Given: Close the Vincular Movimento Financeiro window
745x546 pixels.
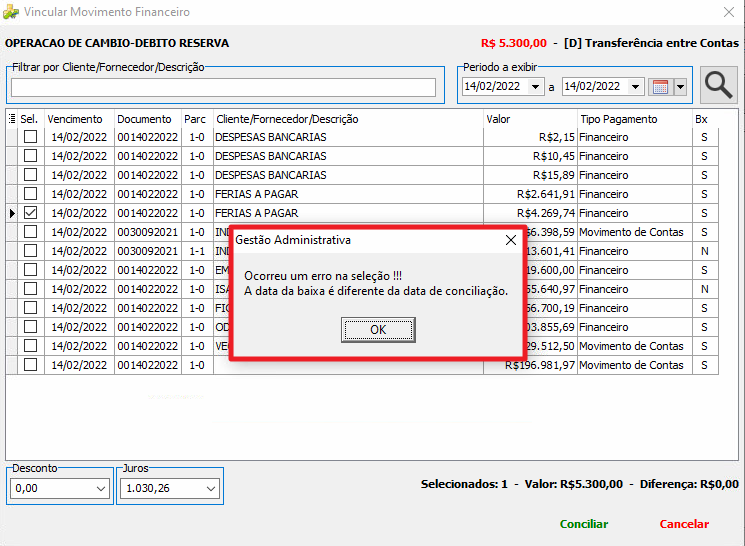Looking at the screenshot, I should click(729, 12).
